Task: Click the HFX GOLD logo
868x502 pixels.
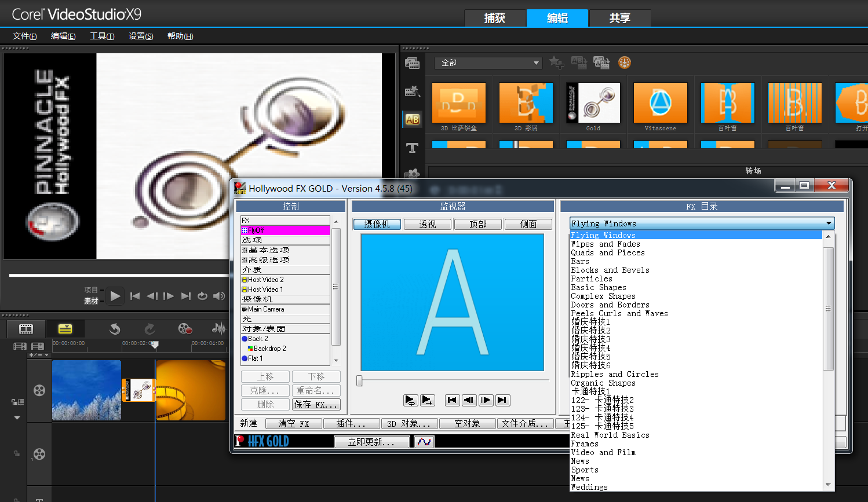Action: pos(262,441)
